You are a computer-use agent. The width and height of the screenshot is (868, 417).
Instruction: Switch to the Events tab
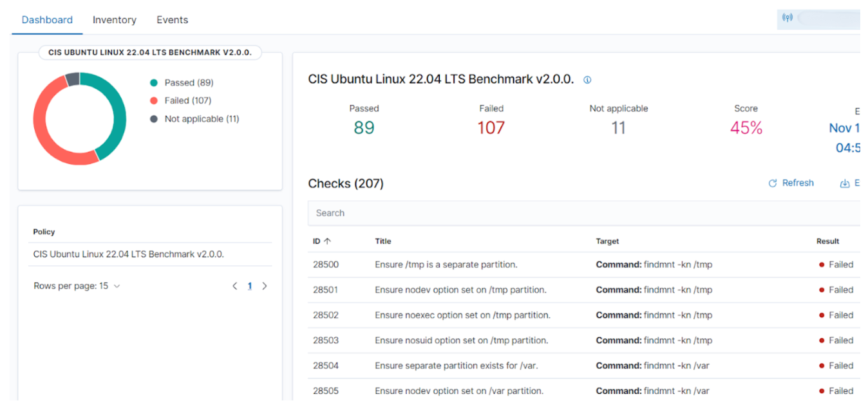tap(173, 20)
